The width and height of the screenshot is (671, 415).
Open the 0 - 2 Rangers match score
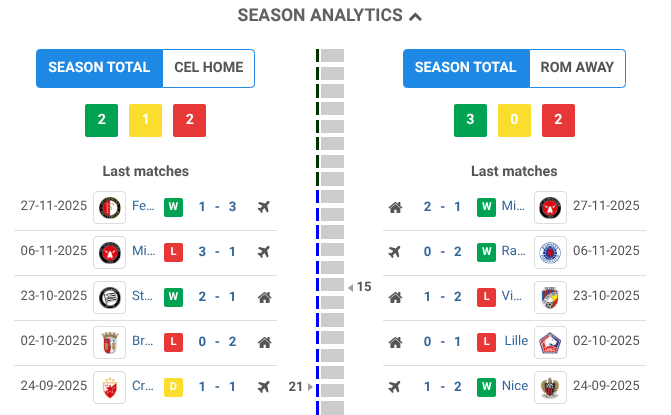tap(442, 252)
